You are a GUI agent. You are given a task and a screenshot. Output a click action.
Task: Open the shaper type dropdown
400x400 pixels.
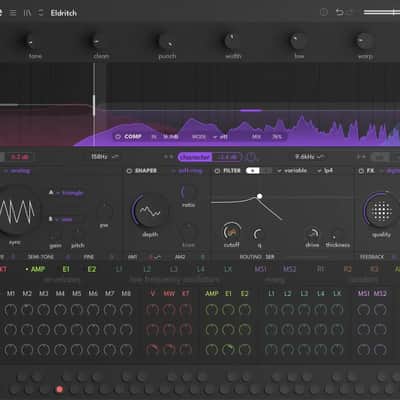187,171
